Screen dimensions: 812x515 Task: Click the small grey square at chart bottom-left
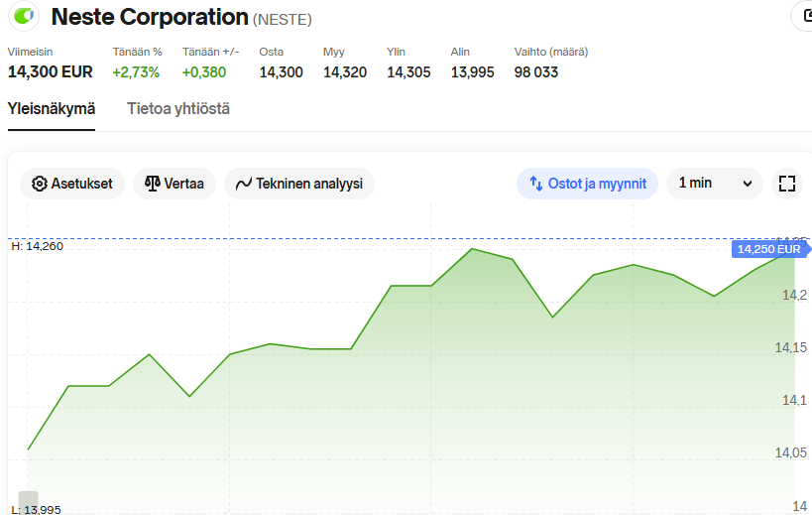pyautogui.click(x=28, y=500)
